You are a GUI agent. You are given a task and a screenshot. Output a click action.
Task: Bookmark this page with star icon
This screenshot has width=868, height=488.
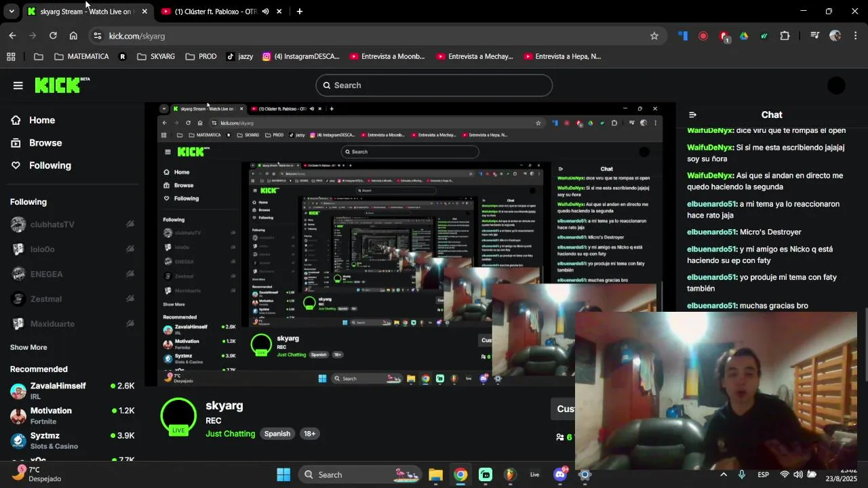coord(654,36)
